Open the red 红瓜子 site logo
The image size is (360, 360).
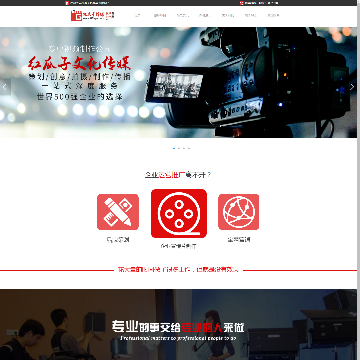(x=92, y=15)
